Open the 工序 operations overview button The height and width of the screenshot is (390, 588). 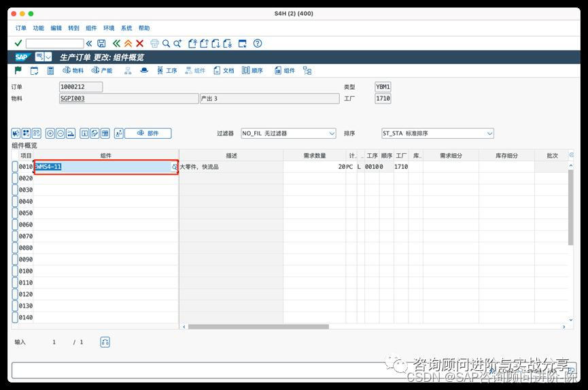(167, 70)
